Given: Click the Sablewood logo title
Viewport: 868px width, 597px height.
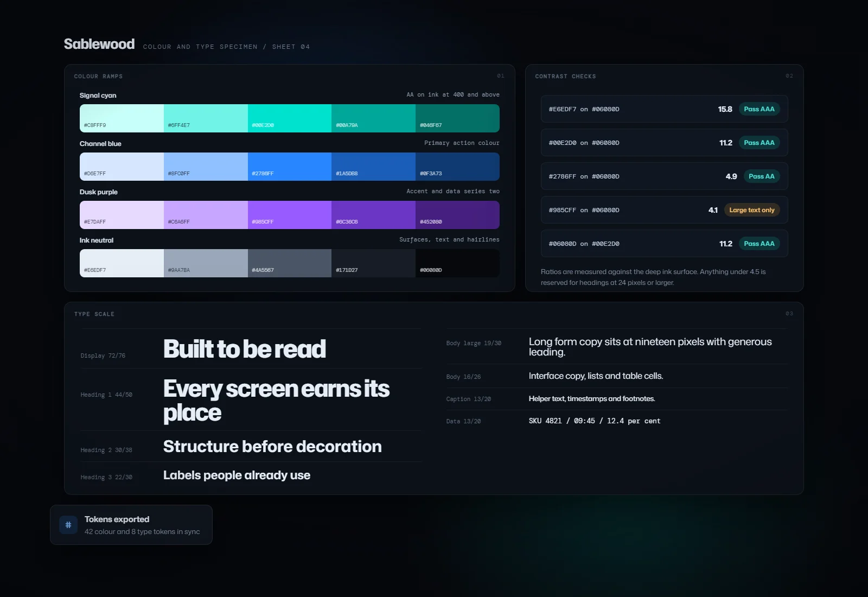Looking at the screenshot, I should [x=99, y=44].
